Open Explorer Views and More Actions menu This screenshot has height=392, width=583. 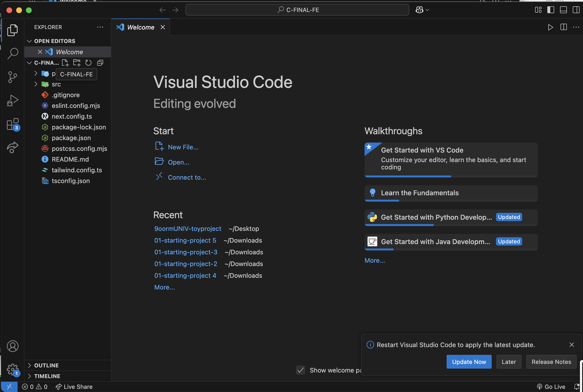point(100,27)
